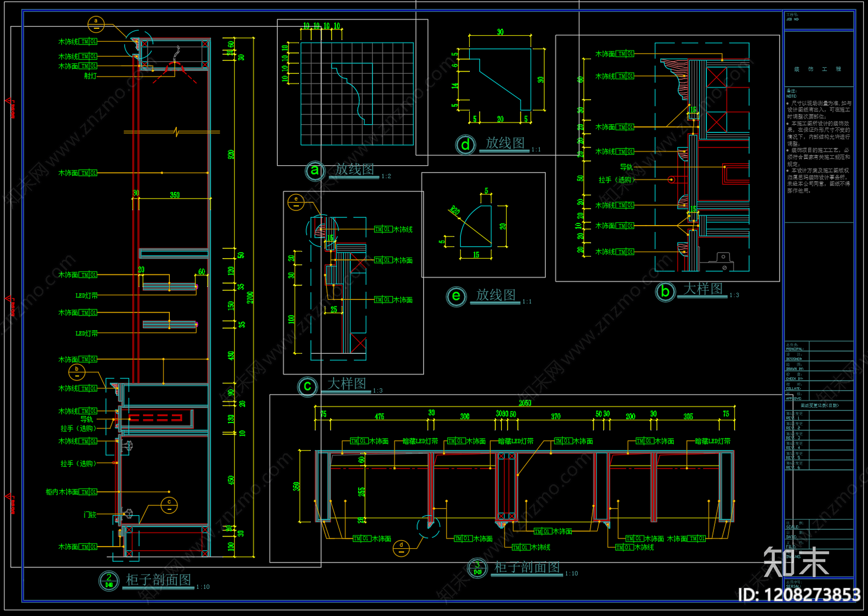Viewport: 868px width, 616px height.
Task: Select the 装饰工程 title block heading
Action: point(818,69)
